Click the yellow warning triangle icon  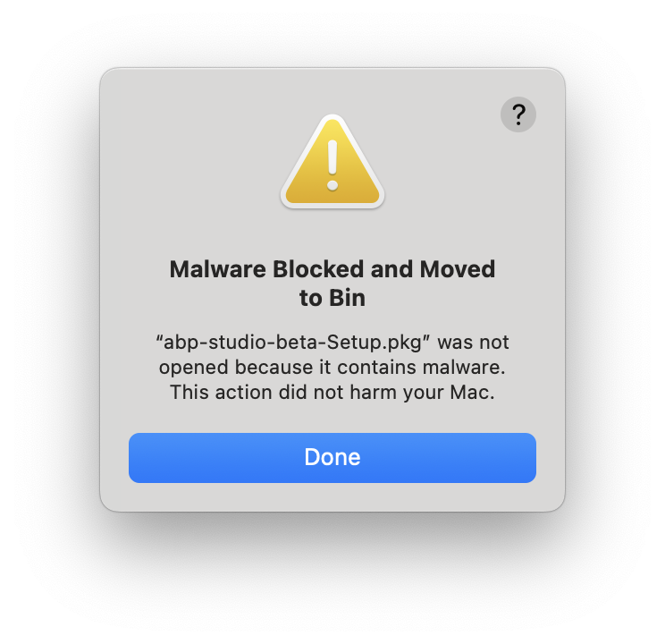point(332,165)
